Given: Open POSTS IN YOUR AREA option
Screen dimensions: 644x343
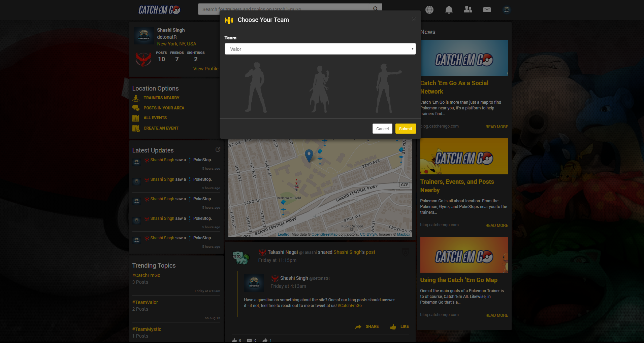Looking at the screenshot, I should 164,108.
